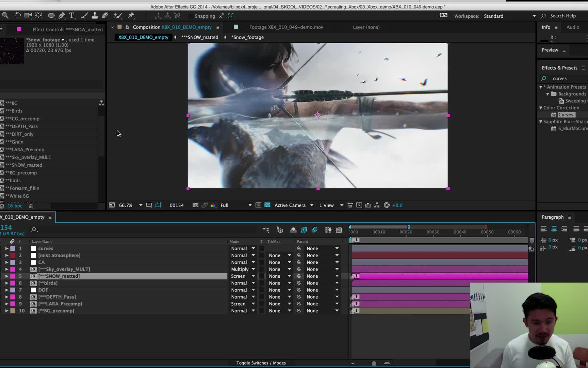Take a snapshot with camera icon
The height and width of the screenshot is (368, 588).
195,205
